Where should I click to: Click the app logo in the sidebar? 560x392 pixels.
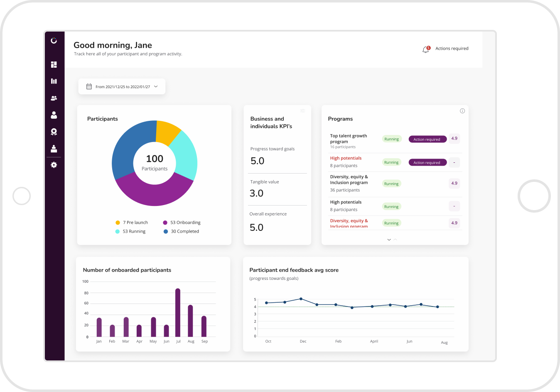pos(54,40)
